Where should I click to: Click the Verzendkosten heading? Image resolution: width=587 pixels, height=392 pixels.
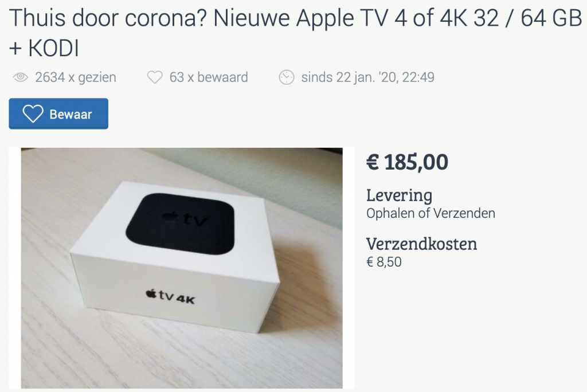pos(421,244)
